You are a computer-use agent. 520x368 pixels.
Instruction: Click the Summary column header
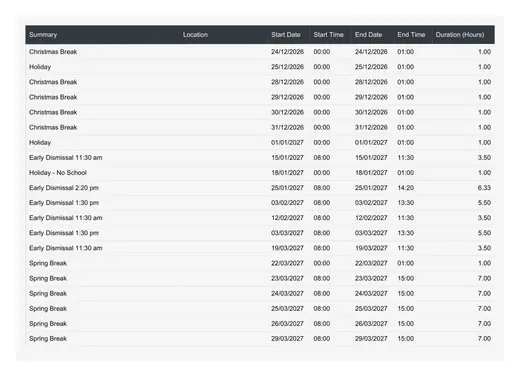[43, 35]
